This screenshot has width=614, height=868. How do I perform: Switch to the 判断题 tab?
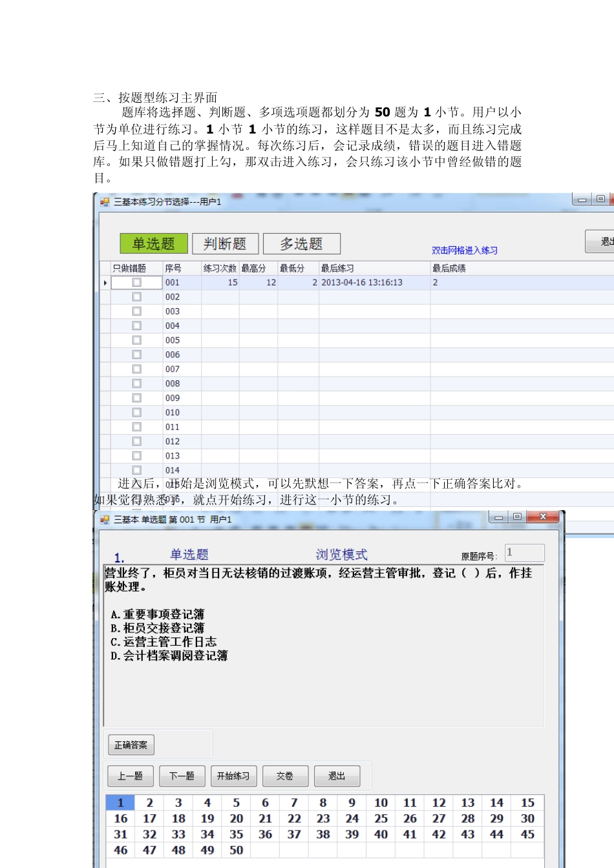pyautogui.click(x=225, y=243)
